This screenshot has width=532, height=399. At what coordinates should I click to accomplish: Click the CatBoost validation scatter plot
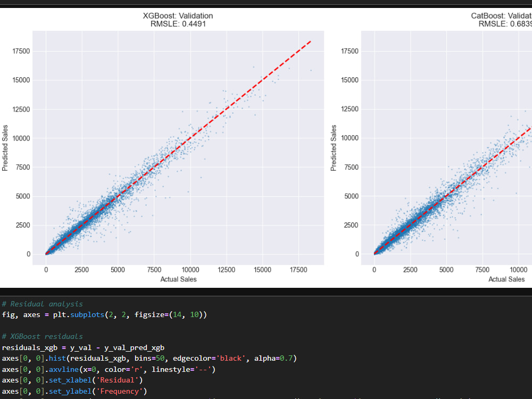(446, 147)
